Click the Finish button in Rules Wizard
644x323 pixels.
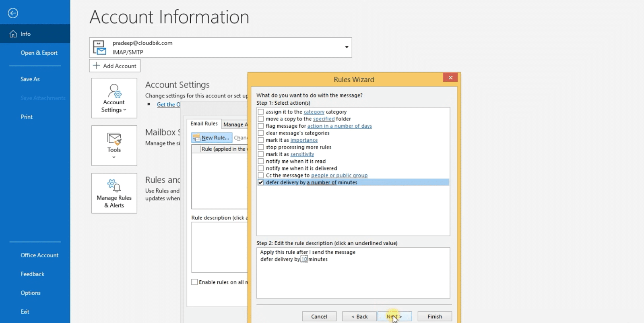434,317
